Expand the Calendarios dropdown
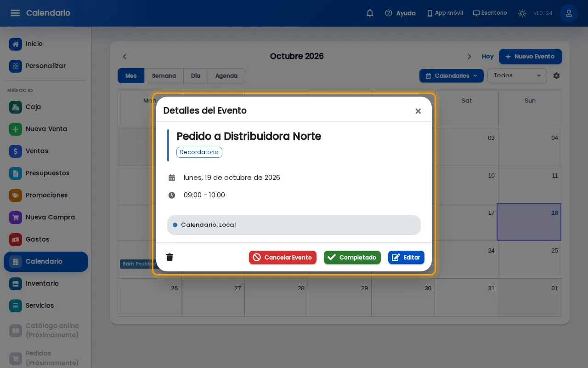588x368 pixels. point(452,75)
